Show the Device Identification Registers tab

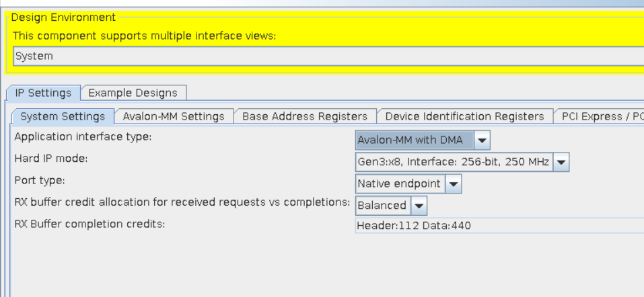pyautogui.click(x=464, y=116)
